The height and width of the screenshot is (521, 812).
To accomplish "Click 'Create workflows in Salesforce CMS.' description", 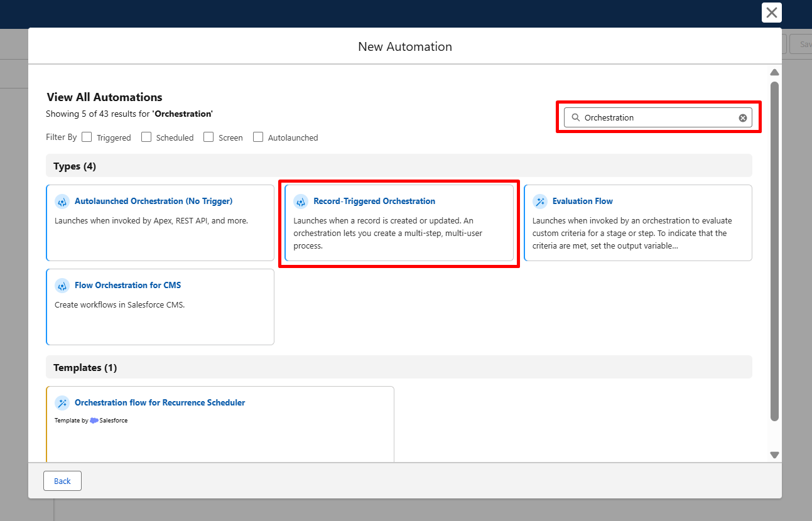I will coord(120,305).
